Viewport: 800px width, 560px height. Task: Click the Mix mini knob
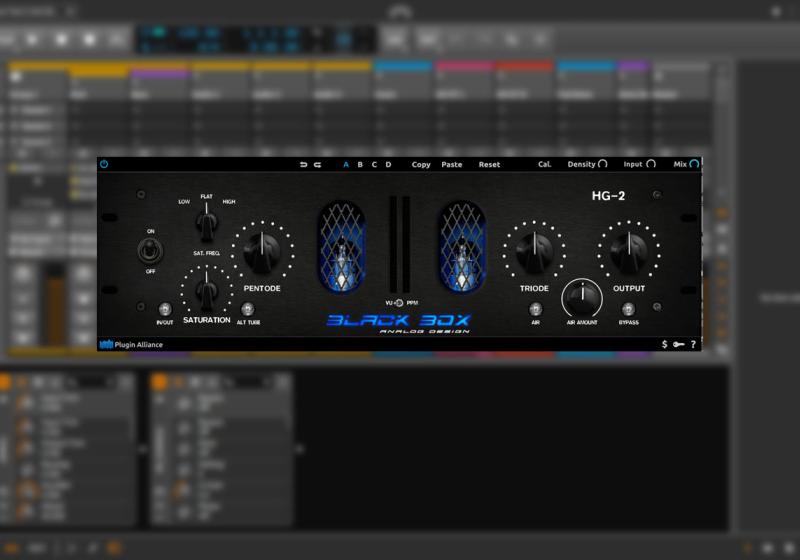pos(694,164)
